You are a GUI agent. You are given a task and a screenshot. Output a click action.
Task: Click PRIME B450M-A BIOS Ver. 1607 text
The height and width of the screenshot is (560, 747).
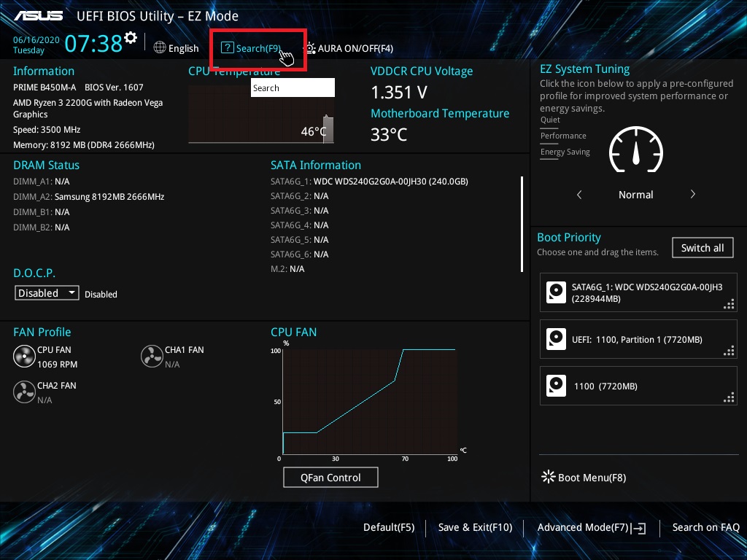(x=78, y=87)
